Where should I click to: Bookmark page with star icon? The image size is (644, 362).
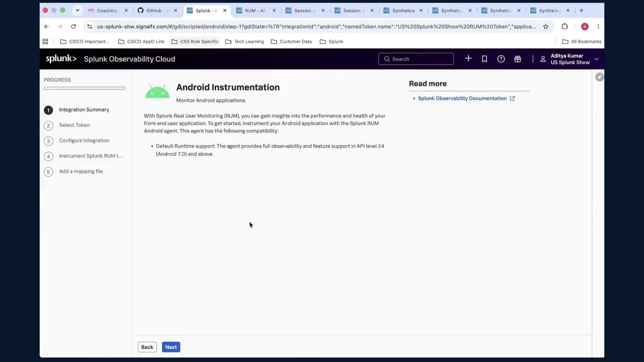546,26
